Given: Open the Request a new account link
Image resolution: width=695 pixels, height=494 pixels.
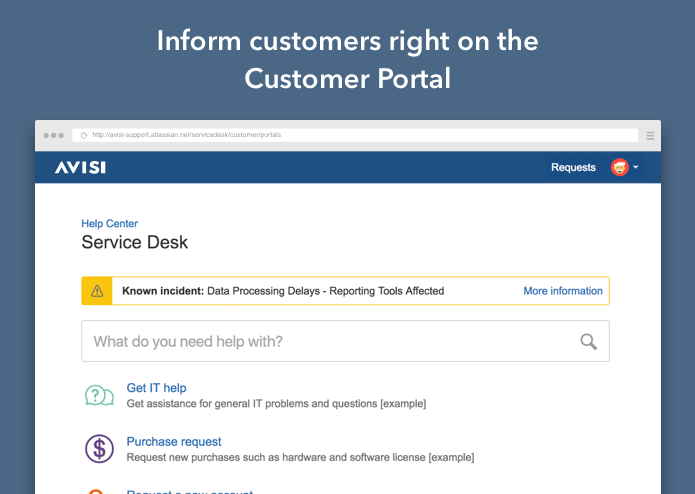Looking at the screenshot, I should (189, 491).
